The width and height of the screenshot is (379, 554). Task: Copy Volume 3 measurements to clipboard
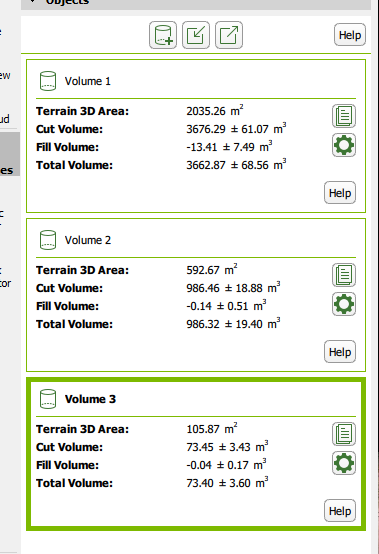(x=344, y=434)
